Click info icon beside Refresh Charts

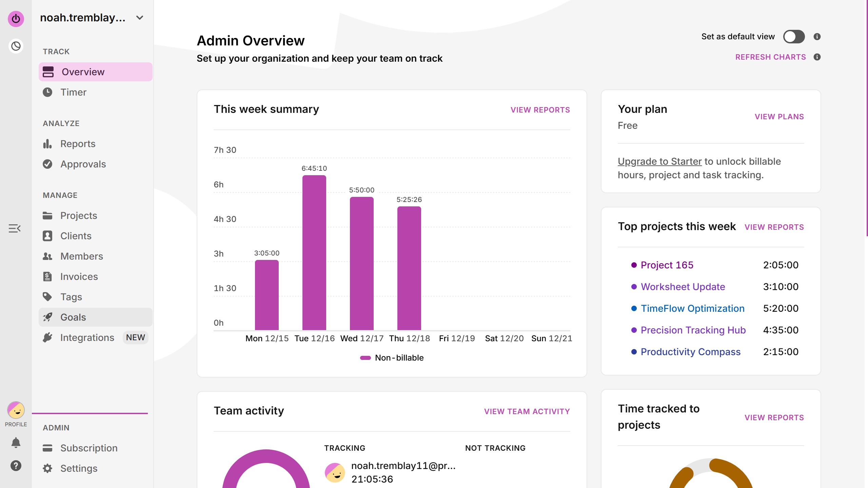click(x=817, y=57)
